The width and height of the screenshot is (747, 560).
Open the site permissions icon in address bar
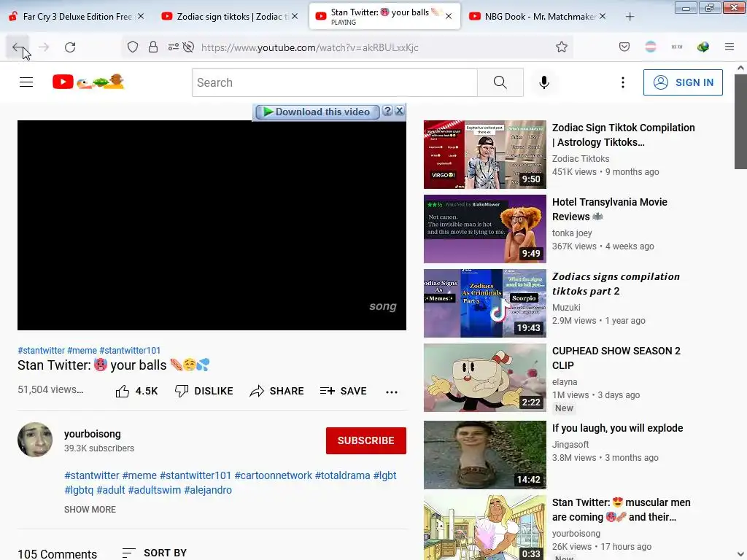tap(173, 47)
